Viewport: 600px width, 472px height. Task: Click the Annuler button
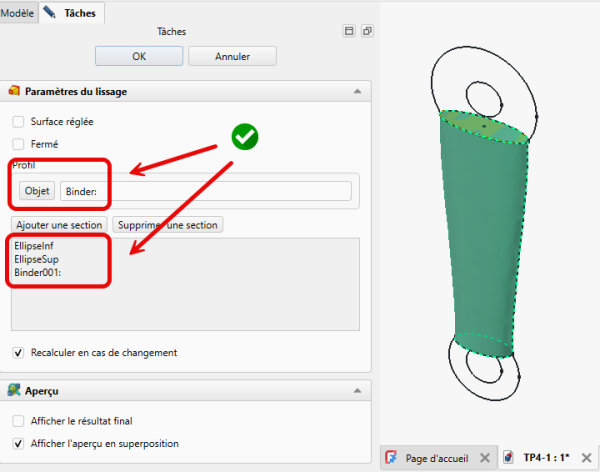click(232, 56)
